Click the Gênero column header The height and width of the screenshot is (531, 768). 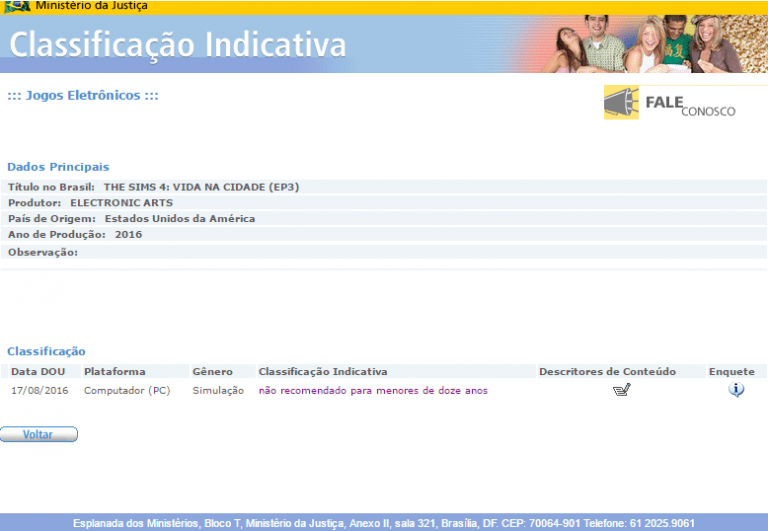pyautogui.click(x=212, y=372)
